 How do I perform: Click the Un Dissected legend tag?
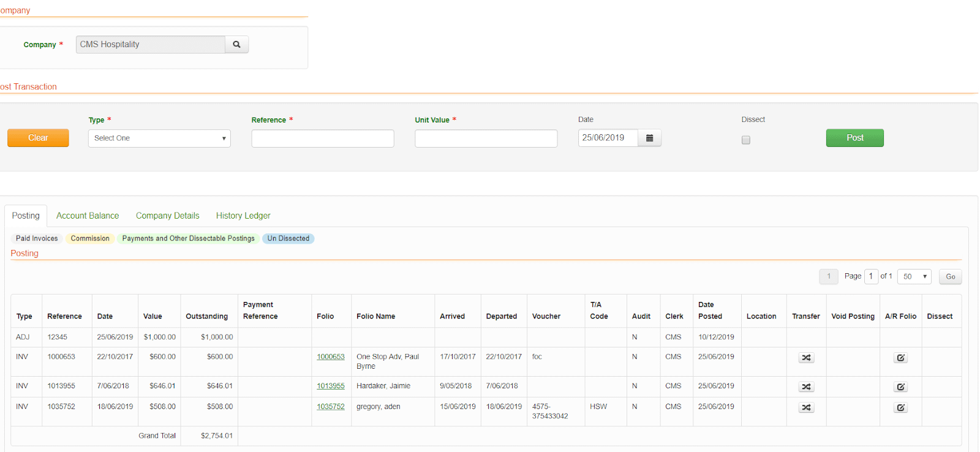click(288, 239)
